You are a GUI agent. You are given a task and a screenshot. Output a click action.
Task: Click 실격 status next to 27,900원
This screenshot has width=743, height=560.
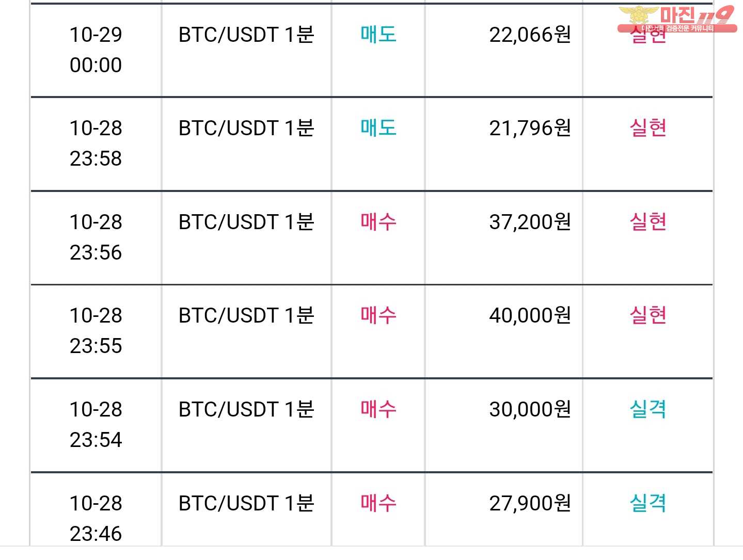tap(648, 503)
